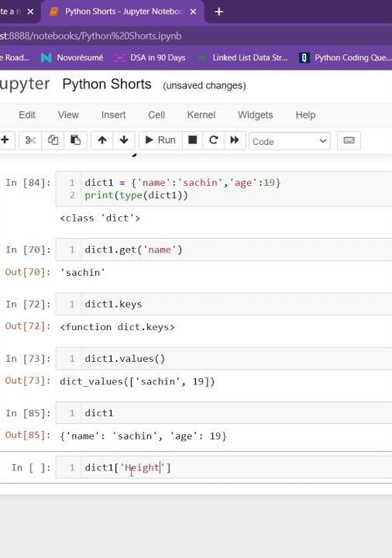Open the command palette keyboard icon
Screen dimensions: 392x558
[349, 140]
